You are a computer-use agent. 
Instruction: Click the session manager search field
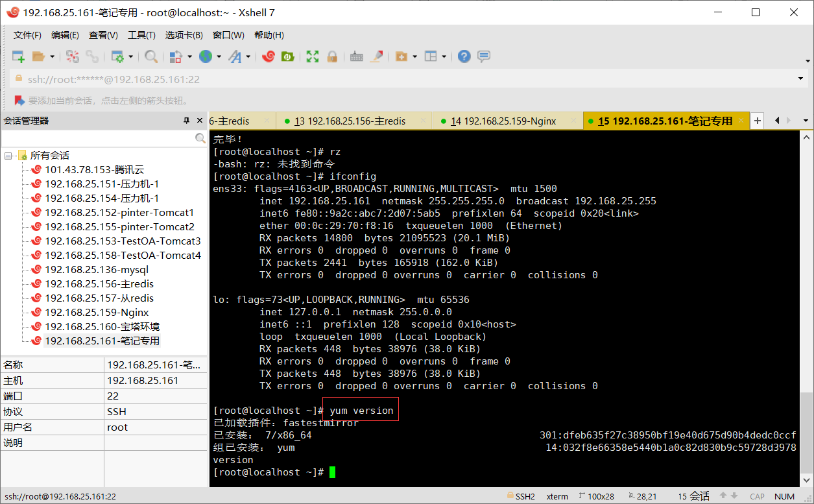98,138
